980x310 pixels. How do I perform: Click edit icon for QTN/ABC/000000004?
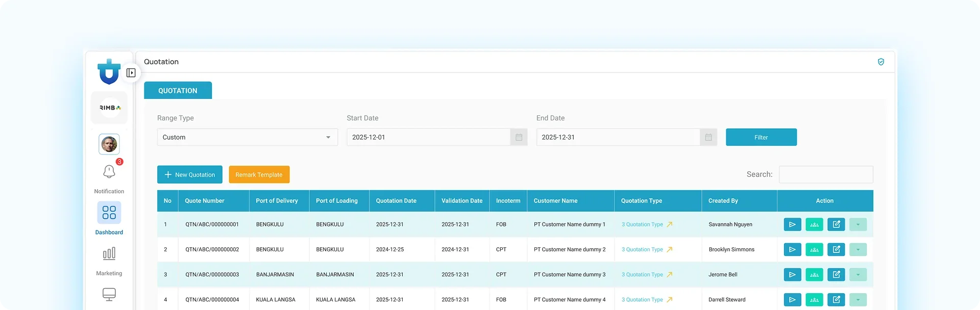(836, 300)
